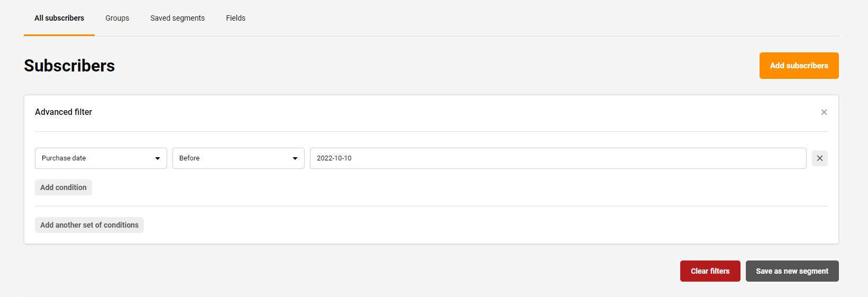Click the Advanced filter panel title
The image size is (868, 297).
coord(63,112)
